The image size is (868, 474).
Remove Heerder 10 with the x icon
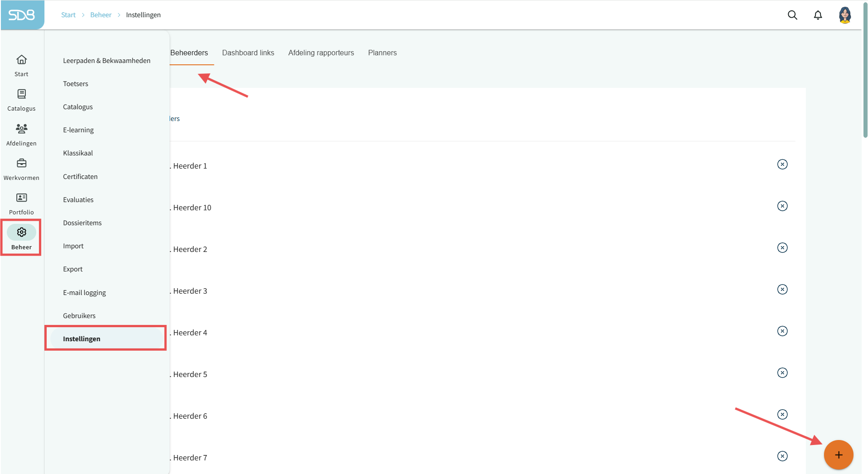click(x=782, y=206)
